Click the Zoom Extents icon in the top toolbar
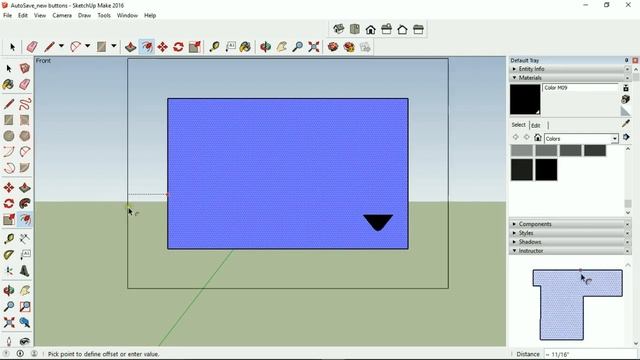Image resolution: width=640 pixels, height=360 pixels. 314,47
